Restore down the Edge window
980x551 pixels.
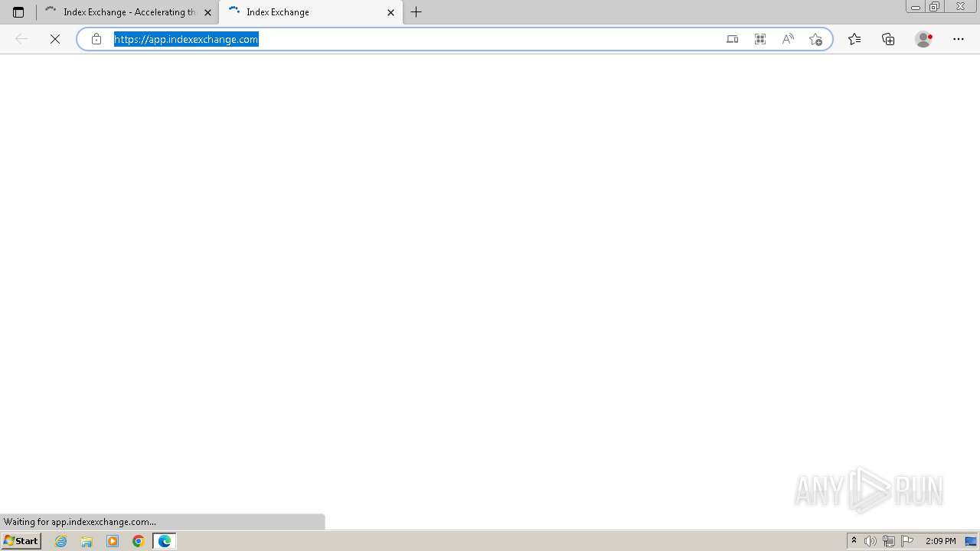[x=935, y=7]
